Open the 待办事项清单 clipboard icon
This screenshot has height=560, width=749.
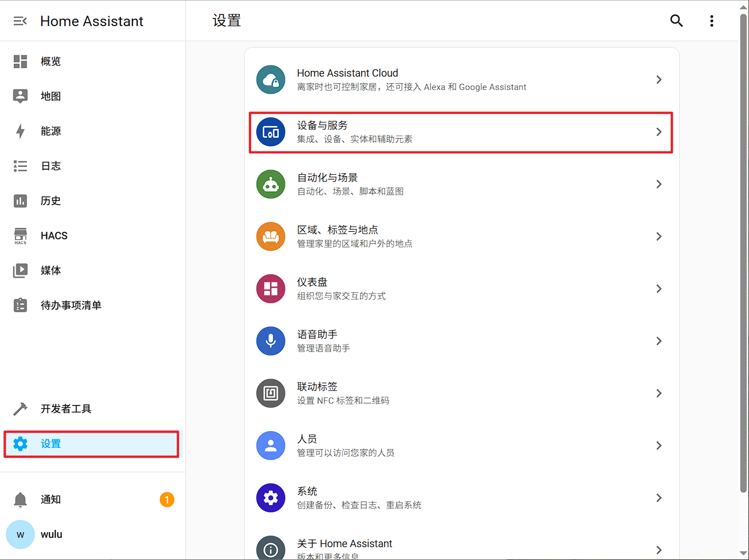tap(20, 305)
